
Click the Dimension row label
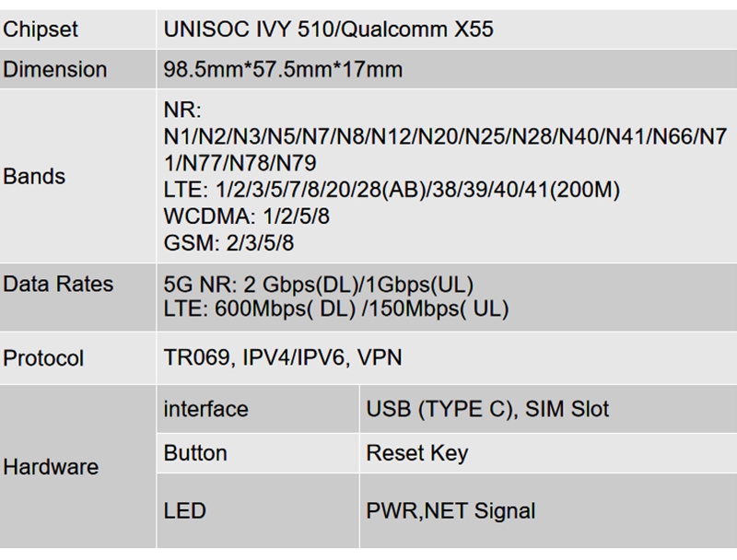click(55, 69)
